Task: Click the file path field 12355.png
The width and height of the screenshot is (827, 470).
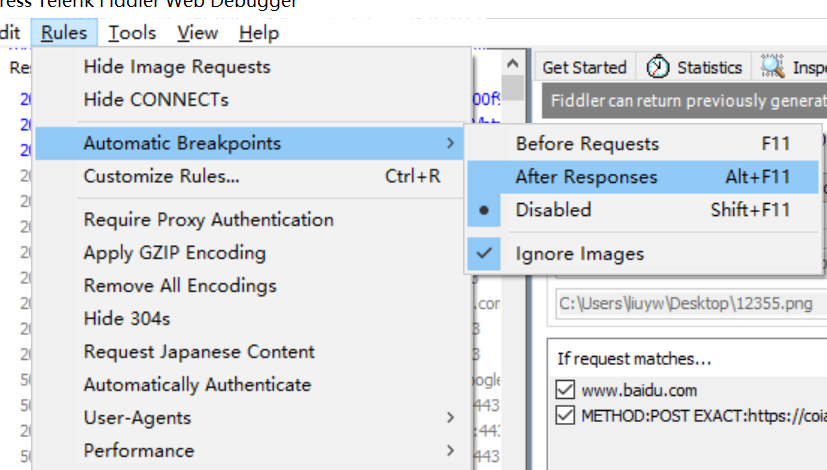Action: [691, 304]
